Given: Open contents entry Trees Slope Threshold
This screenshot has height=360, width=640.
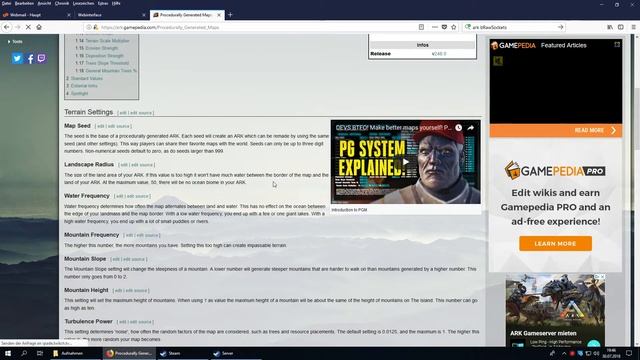Looking at the screenshot, I should tap(107, 63).
